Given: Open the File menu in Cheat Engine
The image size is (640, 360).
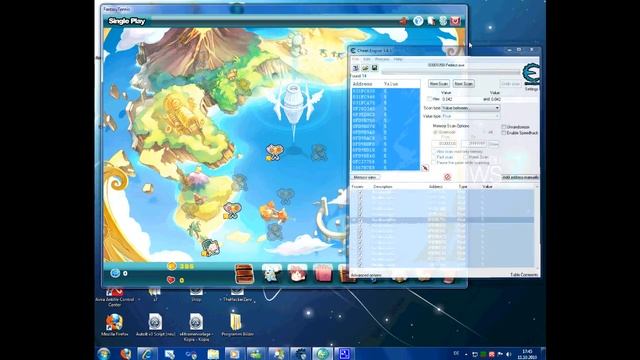Looking at the screenshot, I should (x=356, y=59).
